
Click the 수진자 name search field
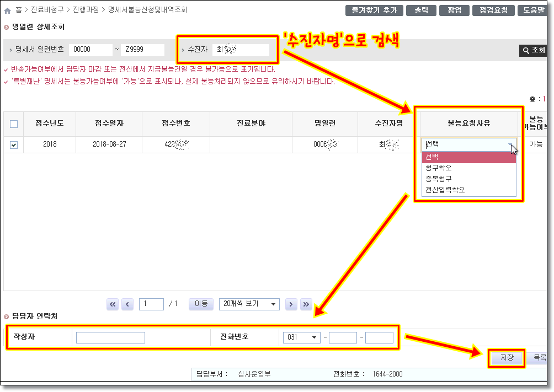pos(241,50)
